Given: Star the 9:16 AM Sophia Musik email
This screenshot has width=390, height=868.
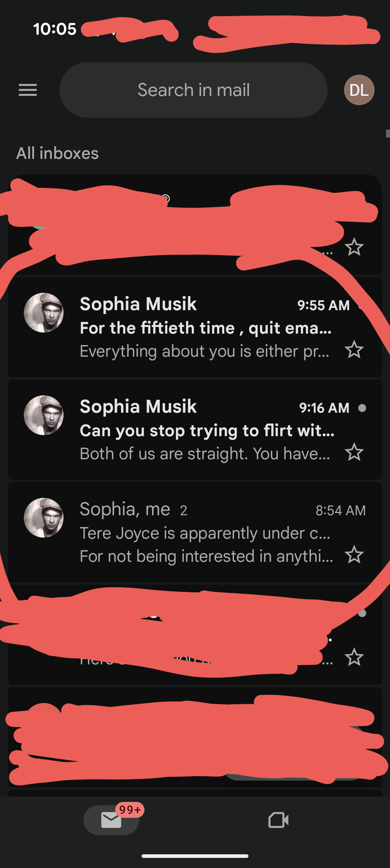Looking at the screenshot, I should [x=354, y=452].
